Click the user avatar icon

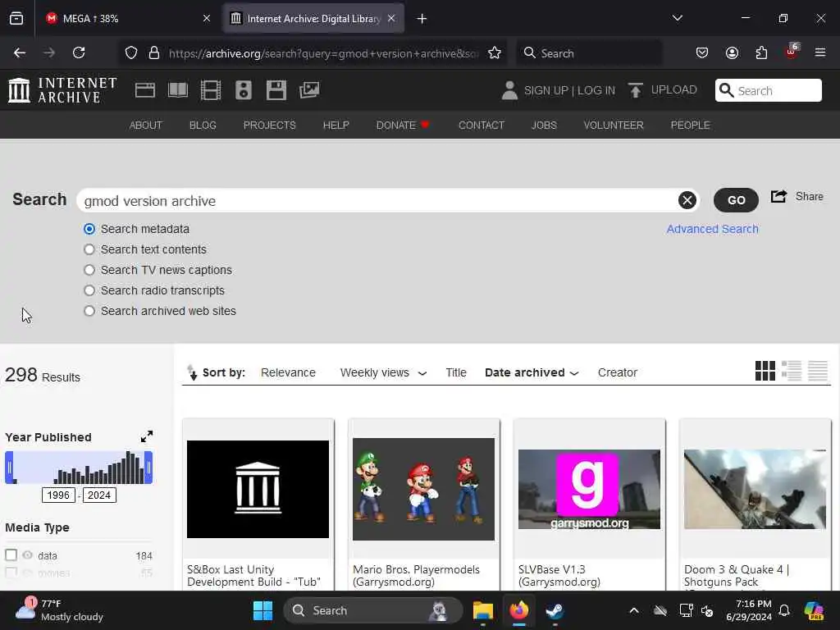pyautogui.click(x=509, y=90)
